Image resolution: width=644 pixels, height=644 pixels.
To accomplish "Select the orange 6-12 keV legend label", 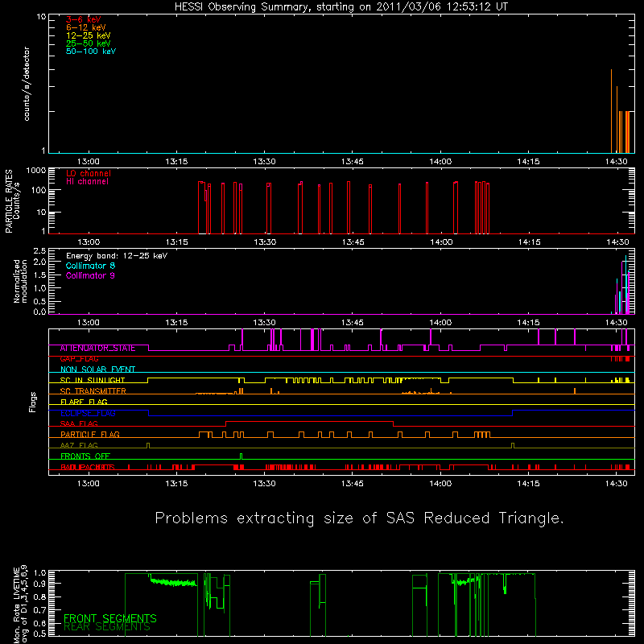I will (x=85, y=27).
